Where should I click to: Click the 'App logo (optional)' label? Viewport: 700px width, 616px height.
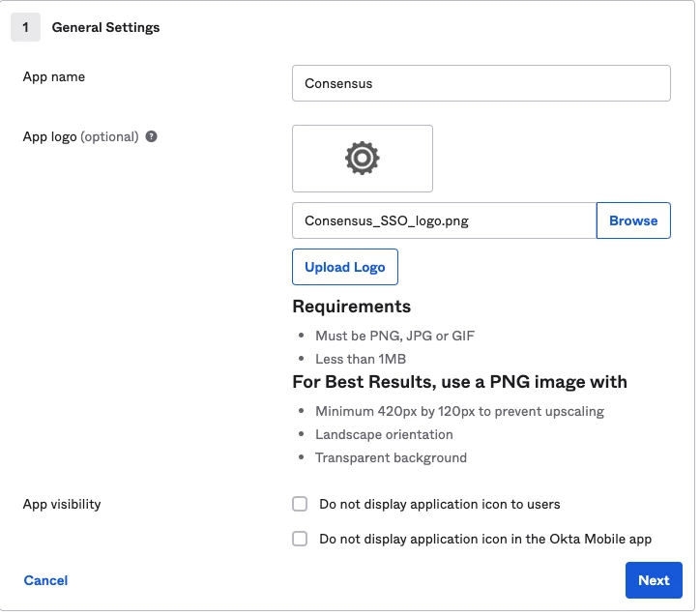click(x=80, y=136)
